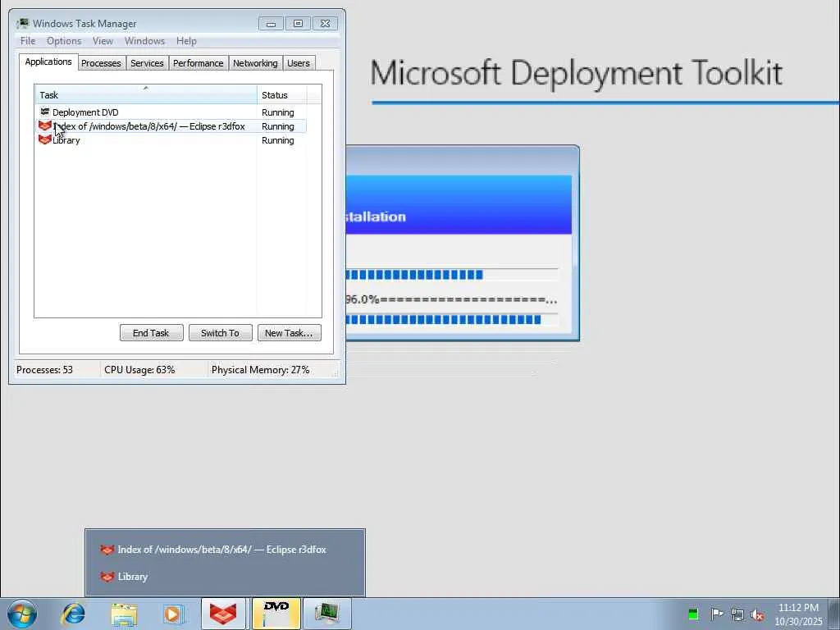Switch to the Processes tab
The image size is (840, 630).
click(101, 63)
